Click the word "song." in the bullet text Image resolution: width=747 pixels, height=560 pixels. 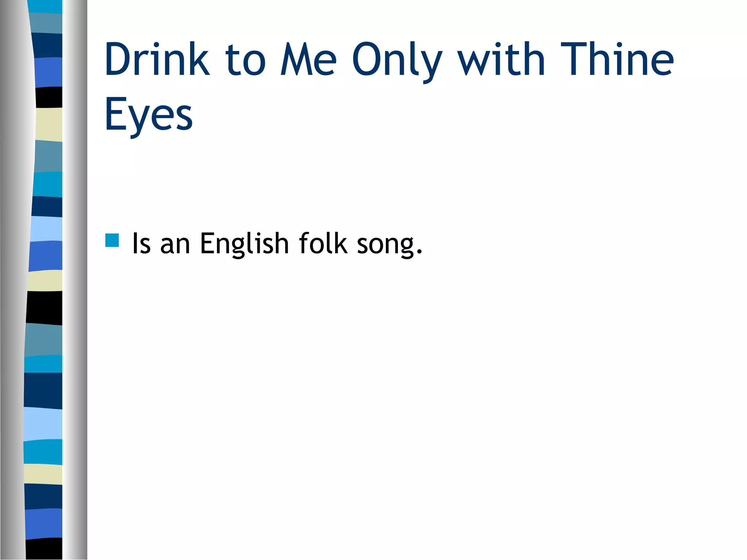pos(390,244)
